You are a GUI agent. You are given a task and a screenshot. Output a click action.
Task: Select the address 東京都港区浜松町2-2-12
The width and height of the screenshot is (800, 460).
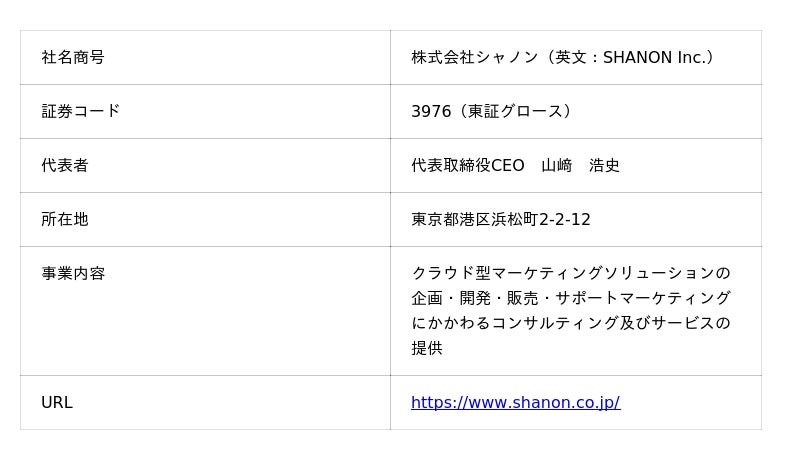click(500, 220)
